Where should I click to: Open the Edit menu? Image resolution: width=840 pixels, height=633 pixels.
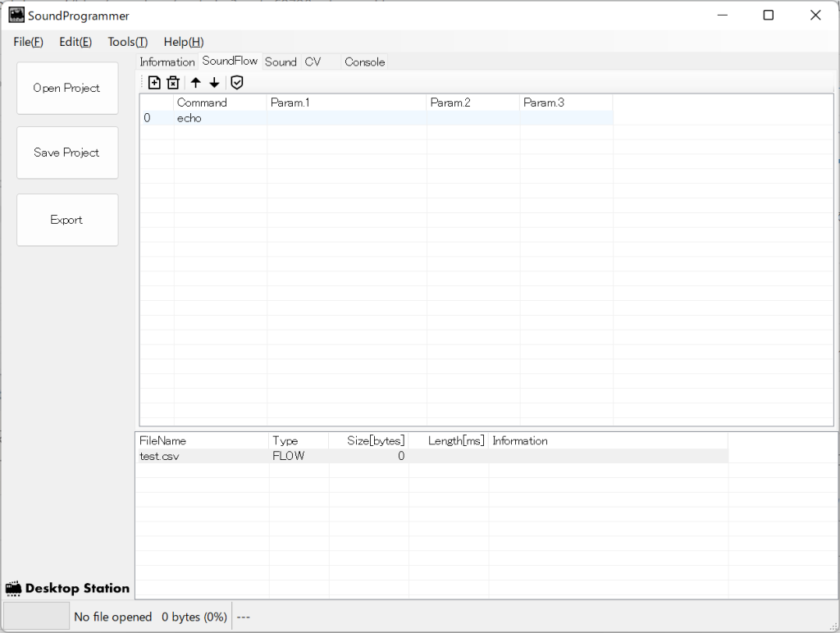coord(75,42)
